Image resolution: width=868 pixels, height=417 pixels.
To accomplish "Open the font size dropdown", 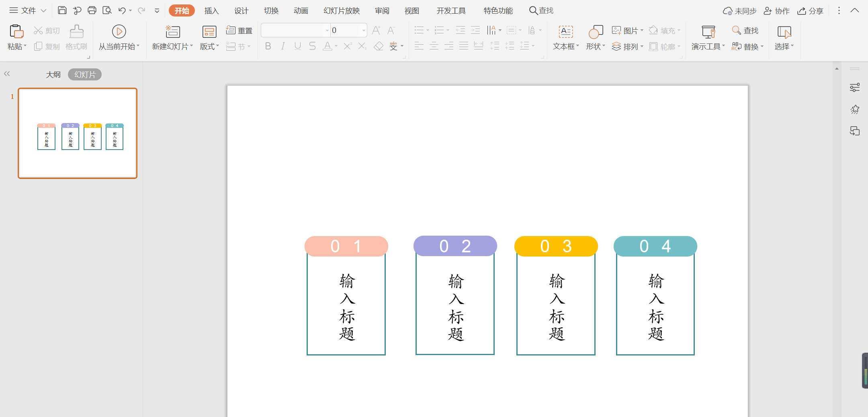I will 364,30.
